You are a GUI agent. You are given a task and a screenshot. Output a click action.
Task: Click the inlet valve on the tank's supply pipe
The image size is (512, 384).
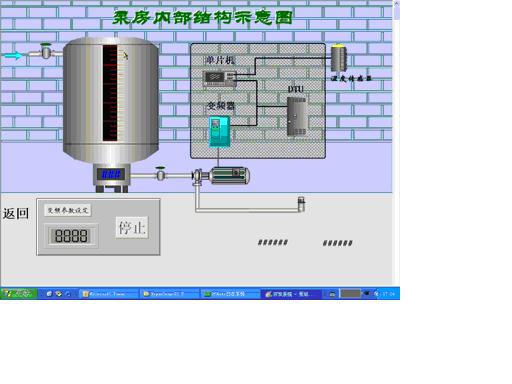coord(46,51)
